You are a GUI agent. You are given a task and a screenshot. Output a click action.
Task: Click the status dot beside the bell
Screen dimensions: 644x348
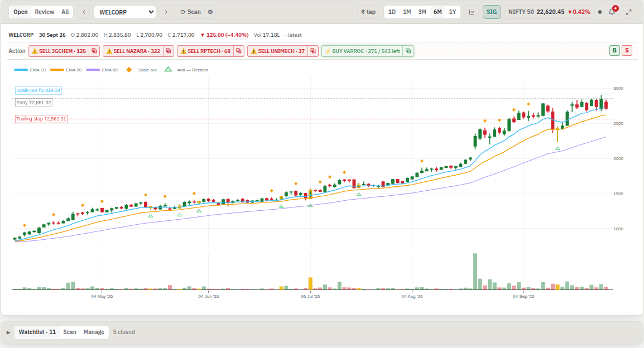(600, 12)
